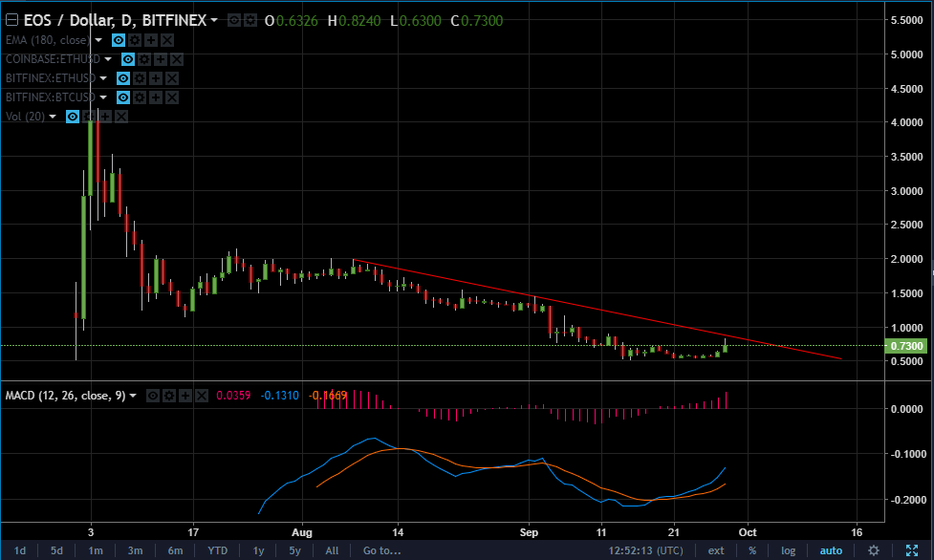The height and width of the screenshot is (560, 934).
Task: Open chart properties gear in bottom bar
Action: (x=873, y=549)
